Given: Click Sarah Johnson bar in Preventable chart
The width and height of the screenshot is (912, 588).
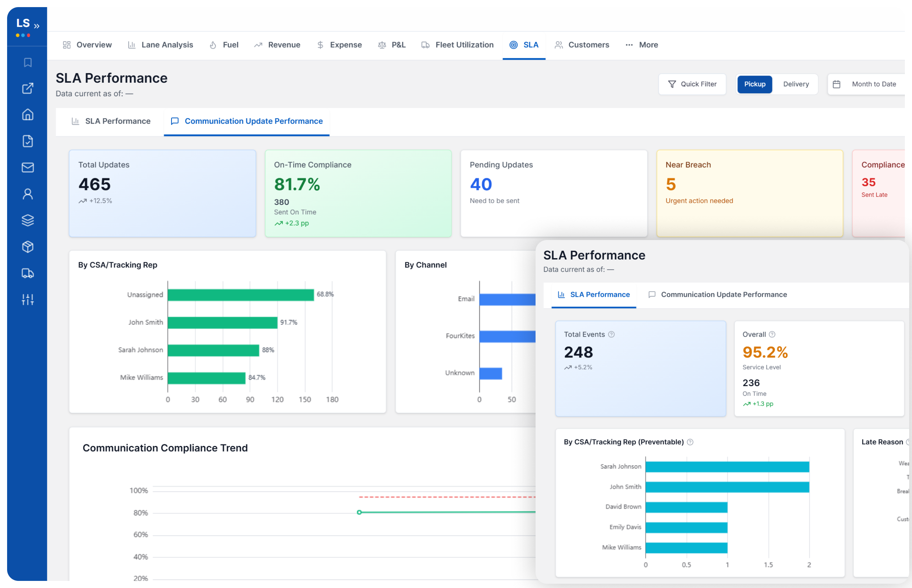Looking at the screenshot, I should pyautogui.click(x=727, y=467).
